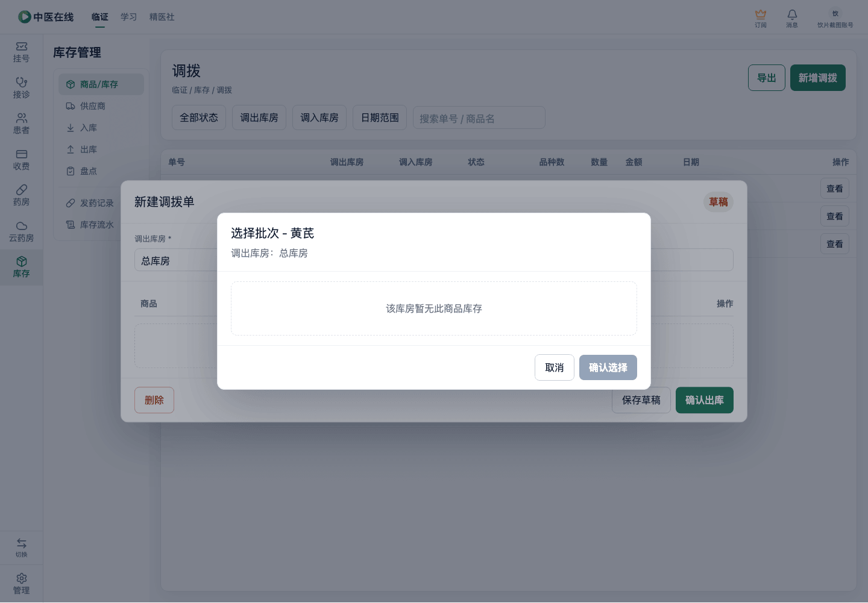Open the 云药房 cloud icon
This screenshot has height=603, width=868.
pos(22,226)
